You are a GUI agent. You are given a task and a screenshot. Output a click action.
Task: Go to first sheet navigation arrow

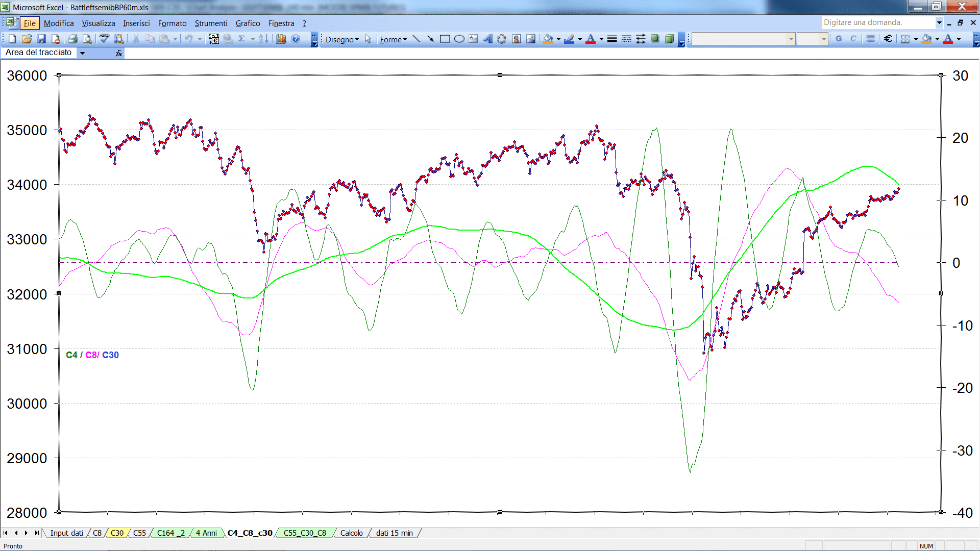[6, 533]
